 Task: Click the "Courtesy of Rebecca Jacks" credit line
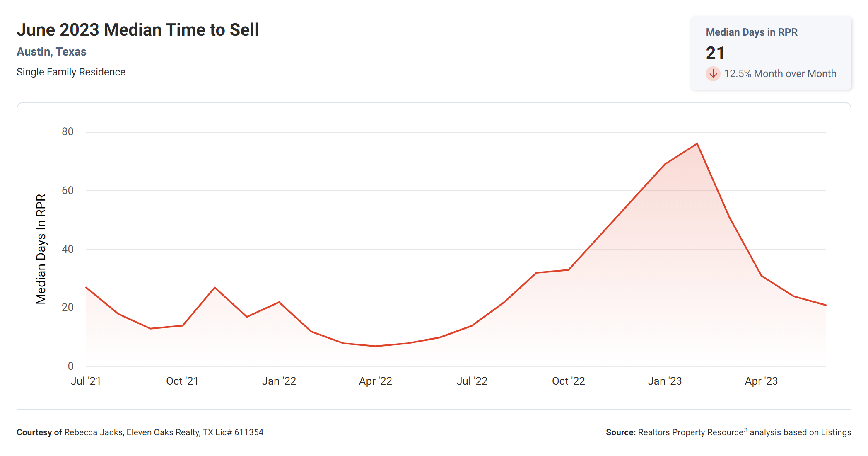tap(140, 432)
